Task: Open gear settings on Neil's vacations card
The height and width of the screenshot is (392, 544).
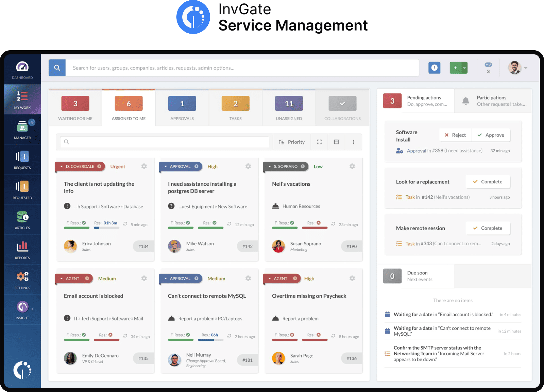Action: (352, 166)
